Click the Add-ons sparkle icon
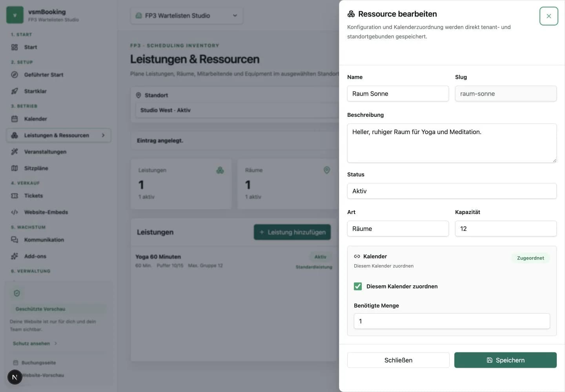The height and width of the screenshot is (392, 565). [15, 256]
